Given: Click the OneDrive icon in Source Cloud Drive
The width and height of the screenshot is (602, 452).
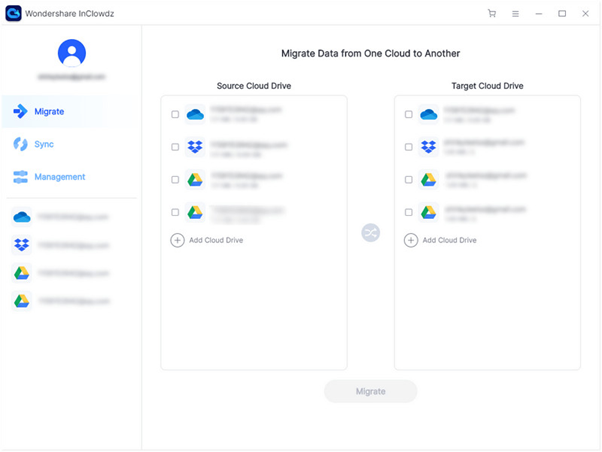Looking at the screenshot, I should click(x=195, y=115).
